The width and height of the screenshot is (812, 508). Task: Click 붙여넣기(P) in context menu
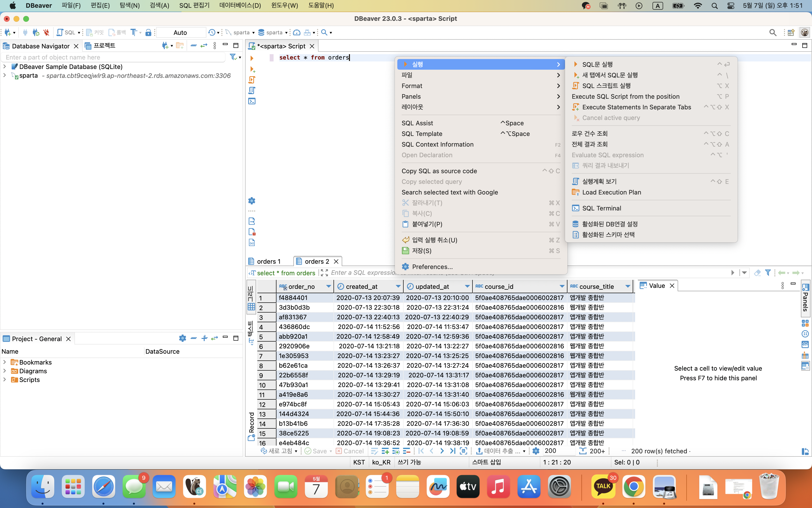click(x=481, y=224)
